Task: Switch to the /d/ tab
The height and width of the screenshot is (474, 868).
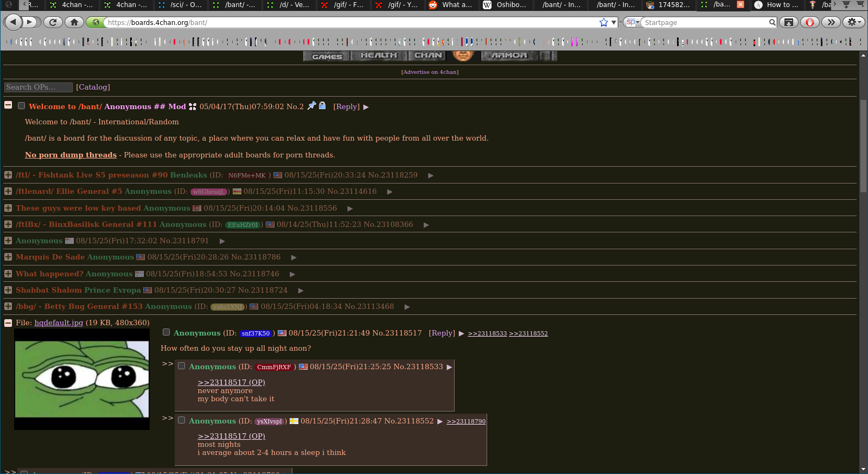Action: [x=290, y=5]
